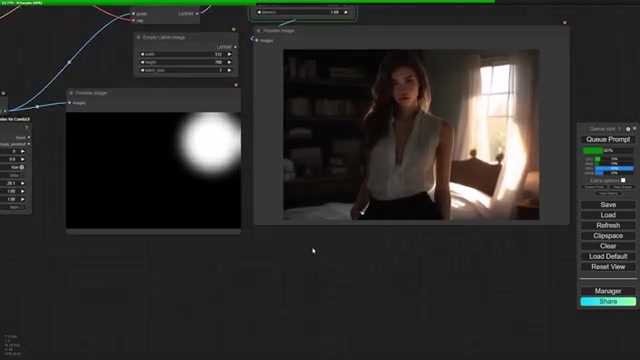The height and width of the screenshot is (360, 640).
Task: Click the blue GPU usage bar in the monitor
Action: click(614, 168)
